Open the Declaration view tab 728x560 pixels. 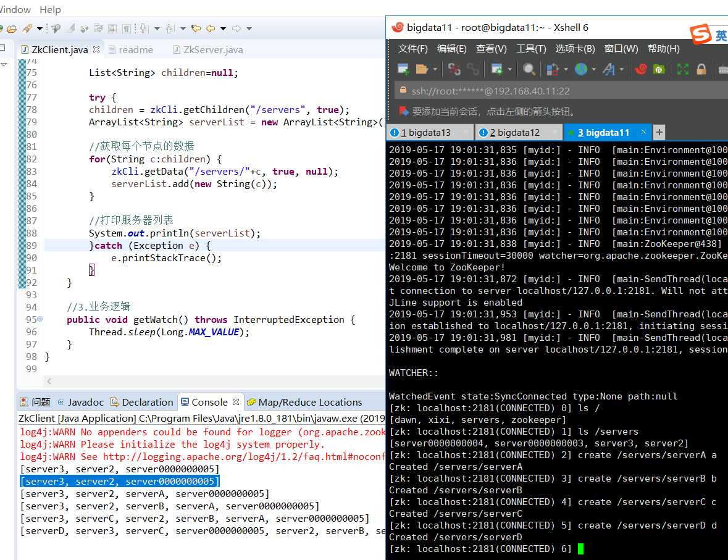[141, 402]
